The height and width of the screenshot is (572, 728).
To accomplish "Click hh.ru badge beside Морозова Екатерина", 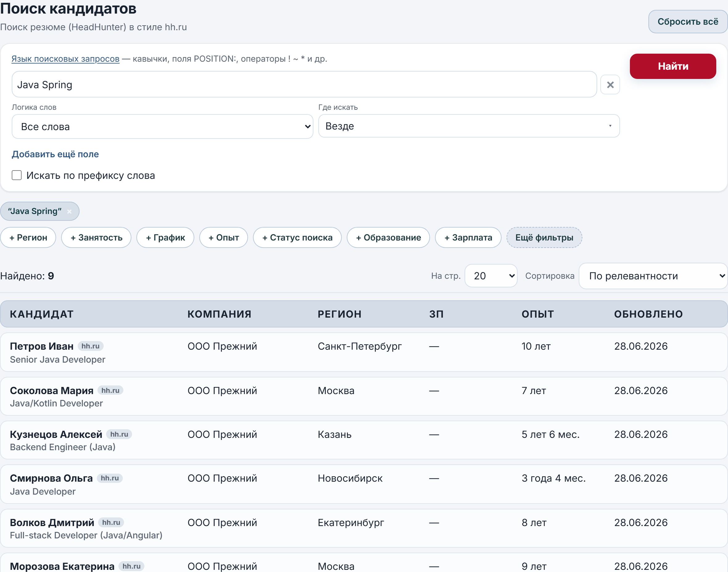I will (131, 566).
